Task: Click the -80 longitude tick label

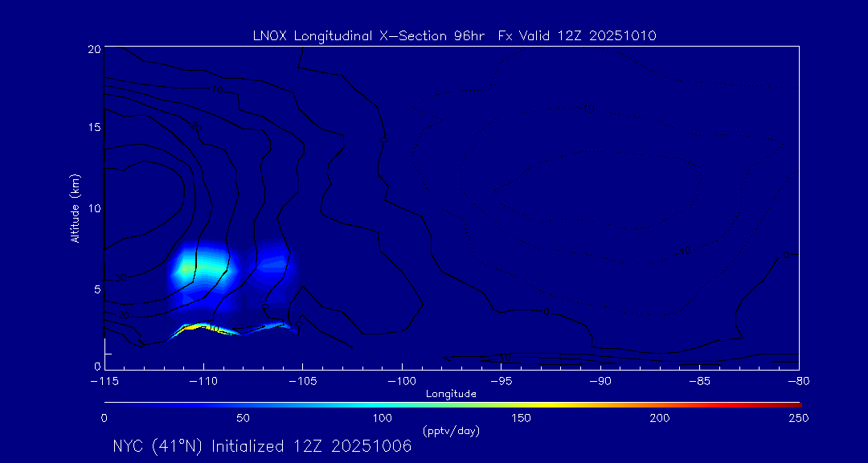Action: pos(798,381)
